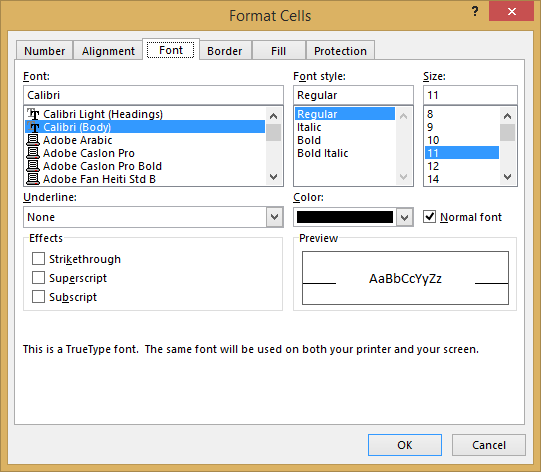Screen dimensions: 541x472
Task: Open the Alignment tab
Action: (x=108, y=51)
